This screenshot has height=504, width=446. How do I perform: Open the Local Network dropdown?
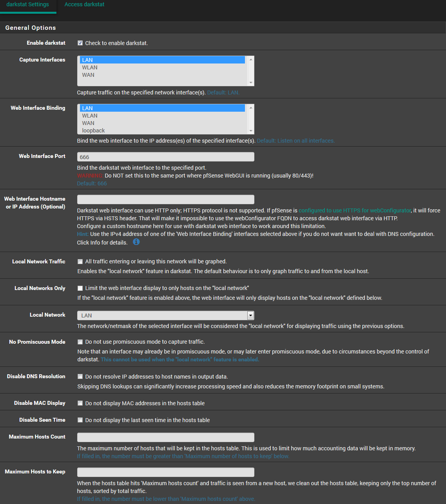click(165, 315)
